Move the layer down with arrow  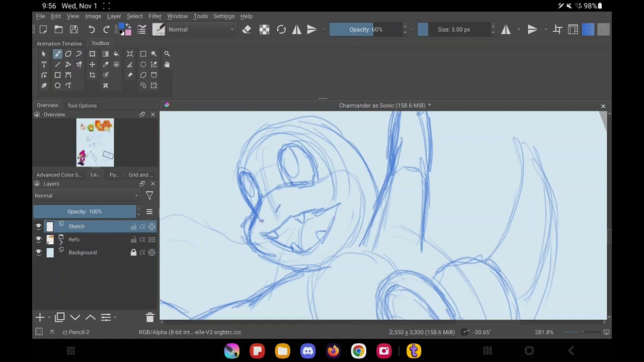click(75, 317)
